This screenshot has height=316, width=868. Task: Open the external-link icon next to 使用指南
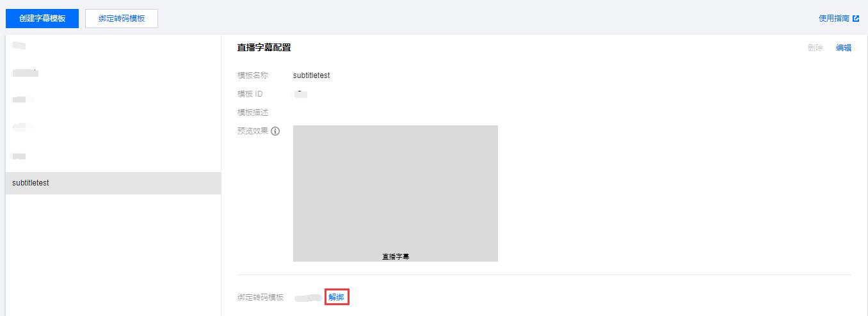[856, 19]
